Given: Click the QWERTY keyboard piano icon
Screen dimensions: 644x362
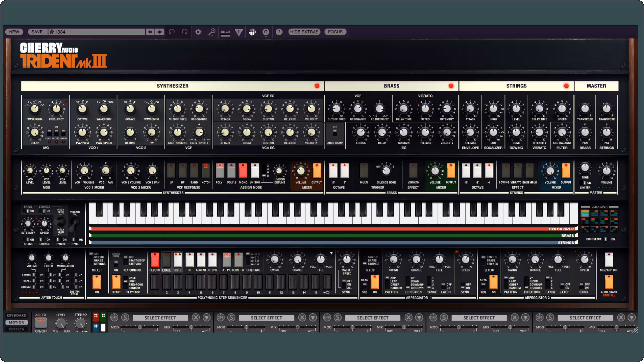Looking at the screenshot, I should pos(252,32).
